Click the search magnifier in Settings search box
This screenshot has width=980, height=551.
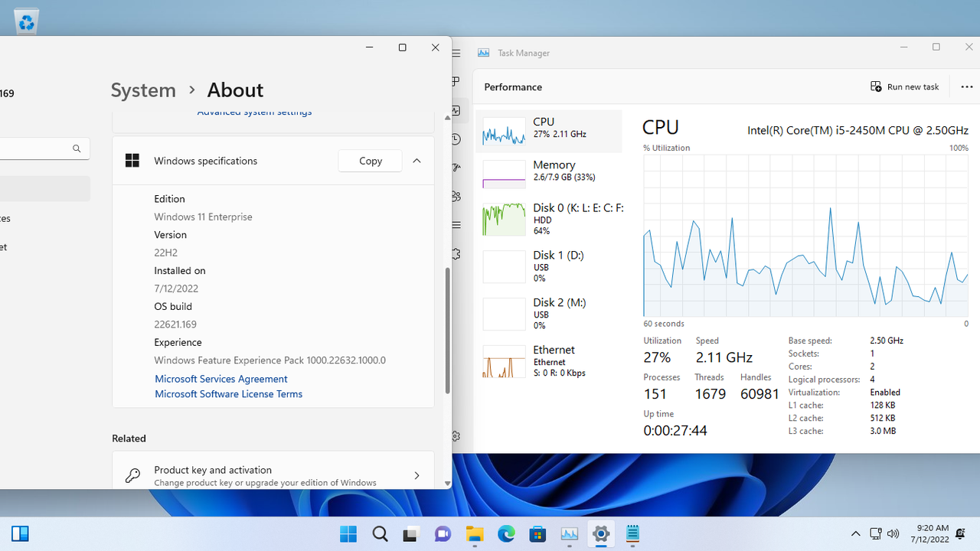(x=77, y=148)
